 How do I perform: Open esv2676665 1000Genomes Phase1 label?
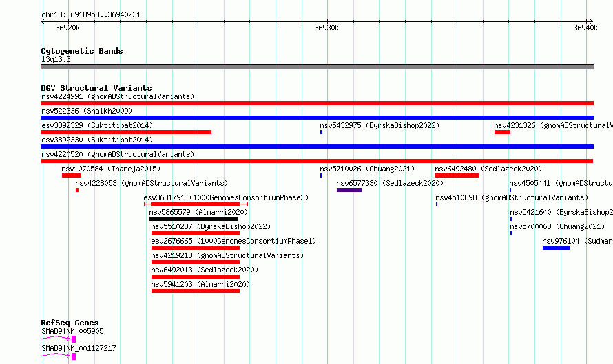(233, 241)
